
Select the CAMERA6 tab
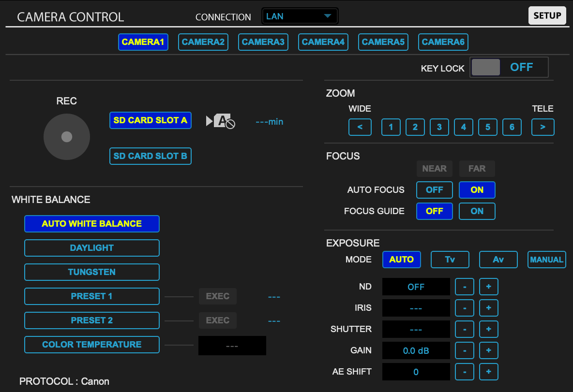[x=443, y=42]
